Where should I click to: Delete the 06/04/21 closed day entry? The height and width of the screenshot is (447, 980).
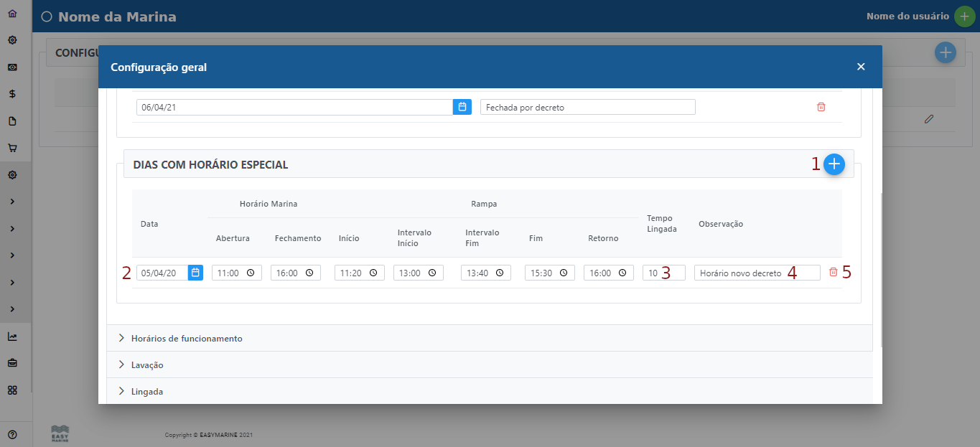click(x=821, y=107)
